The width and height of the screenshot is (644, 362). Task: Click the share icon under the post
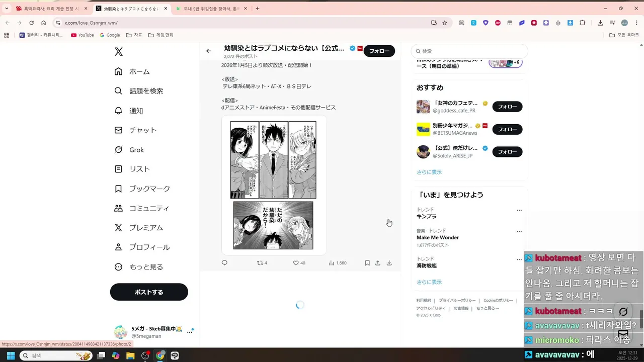pos(378,263)
